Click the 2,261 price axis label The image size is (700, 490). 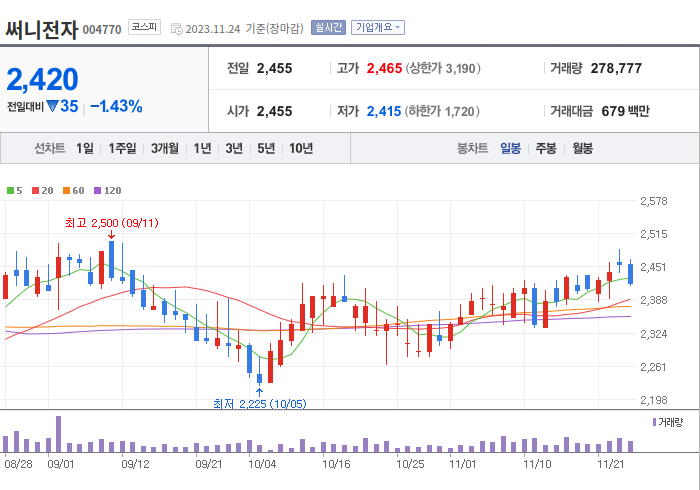point(654,367)
